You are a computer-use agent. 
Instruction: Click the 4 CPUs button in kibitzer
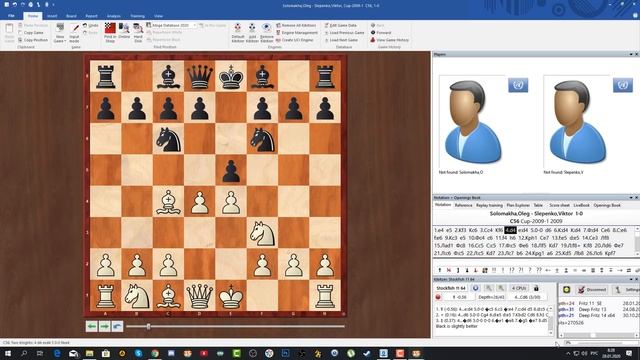click(519, 288)
